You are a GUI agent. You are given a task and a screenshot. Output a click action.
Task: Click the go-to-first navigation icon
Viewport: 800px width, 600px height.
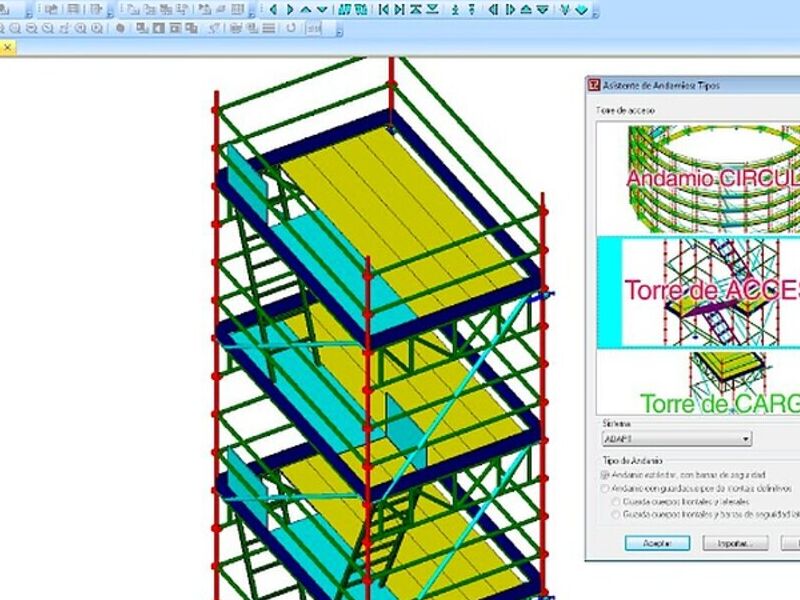pyautogui.click(x=383, y=9)
